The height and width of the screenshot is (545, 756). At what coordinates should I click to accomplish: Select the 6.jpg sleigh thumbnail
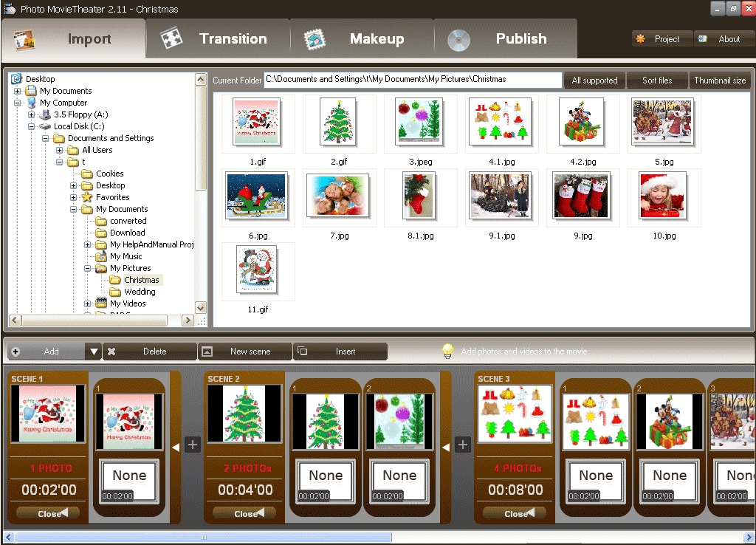tap(258, 198)
